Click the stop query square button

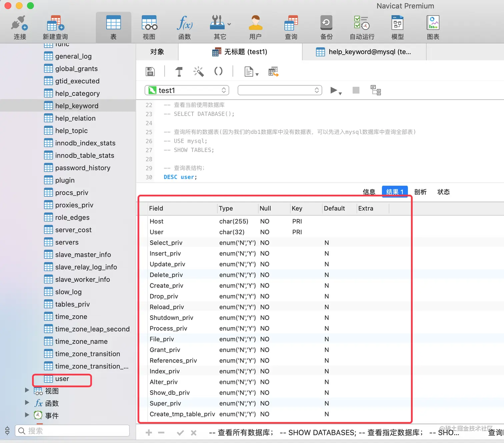356,90
